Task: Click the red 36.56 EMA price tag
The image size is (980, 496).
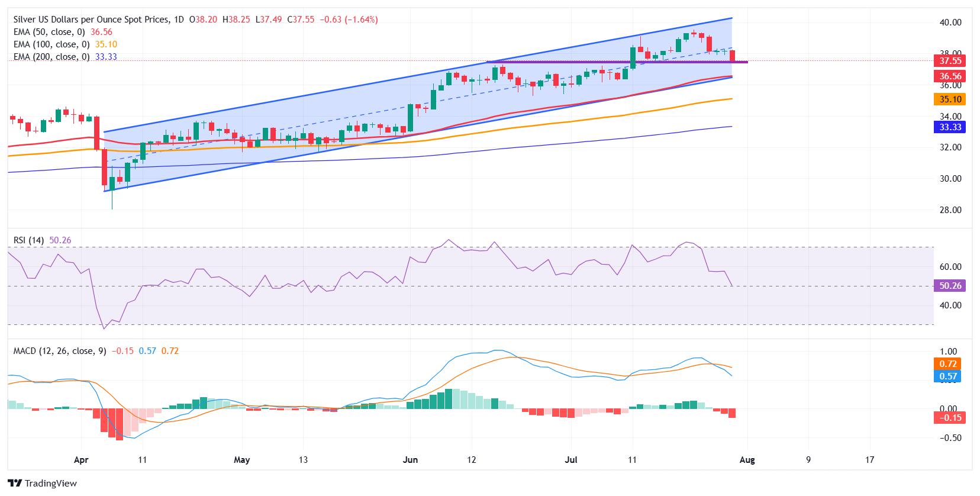Action: coord(947,76)
